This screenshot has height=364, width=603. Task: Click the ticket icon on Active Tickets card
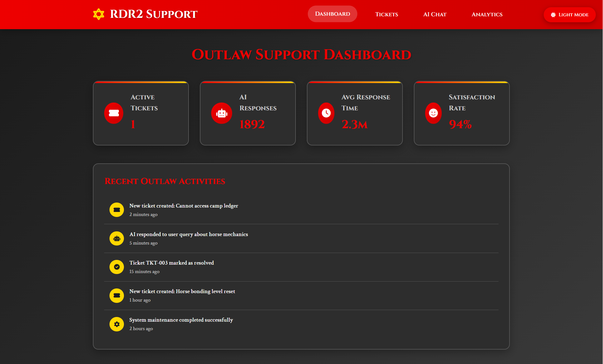coord(114,113)
